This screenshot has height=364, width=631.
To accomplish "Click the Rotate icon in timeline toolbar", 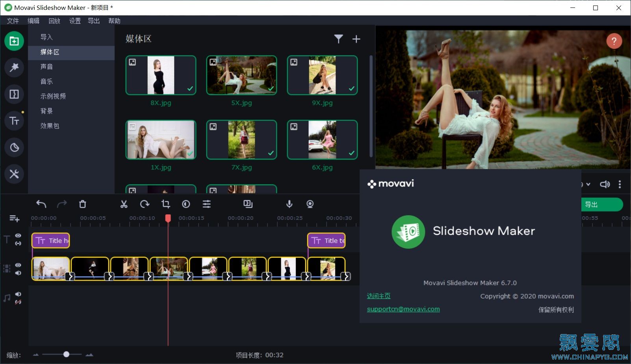I will (x=145, y=204).
